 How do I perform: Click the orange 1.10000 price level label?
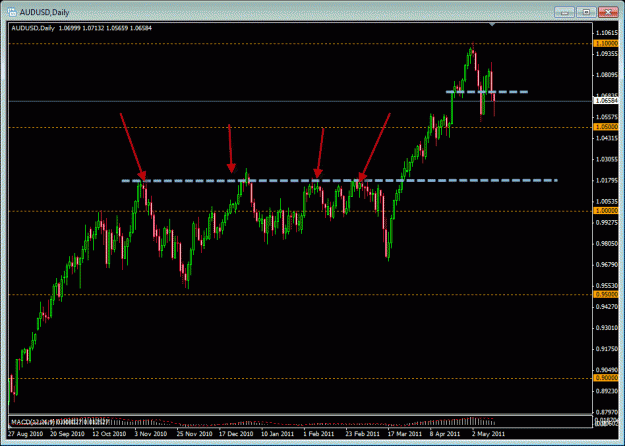(606, 43)
